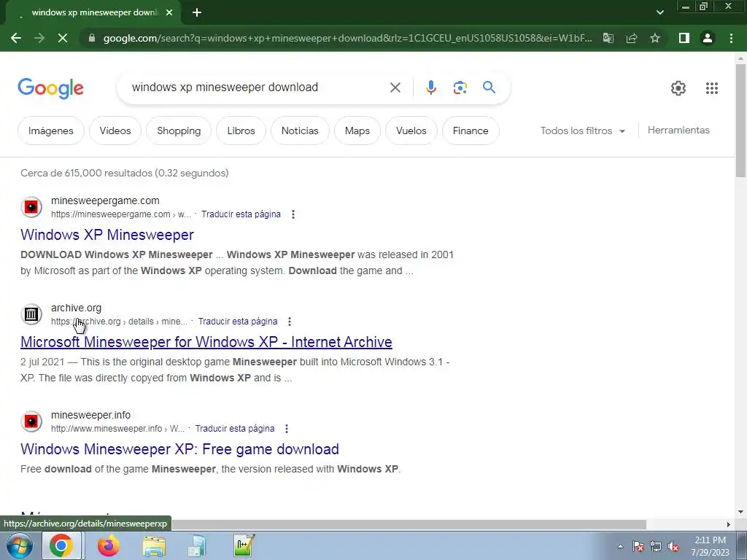Open the Windows Start menu

pyautogui.click(x=19, y=545)
